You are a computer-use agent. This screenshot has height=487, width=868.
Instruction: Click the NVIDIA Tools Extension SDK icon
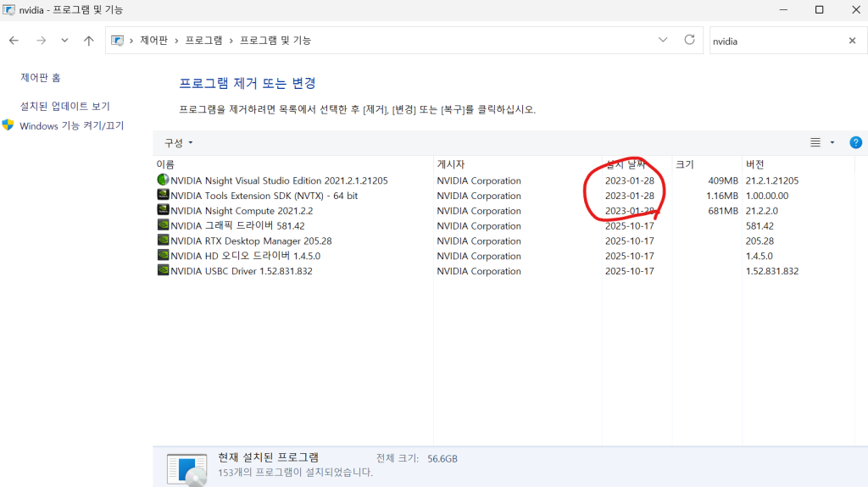(163, 196)
